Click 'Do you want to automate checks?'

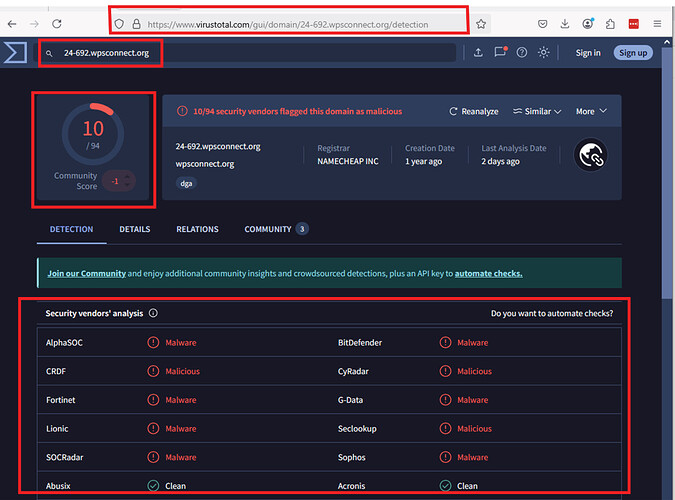(552, 313)
